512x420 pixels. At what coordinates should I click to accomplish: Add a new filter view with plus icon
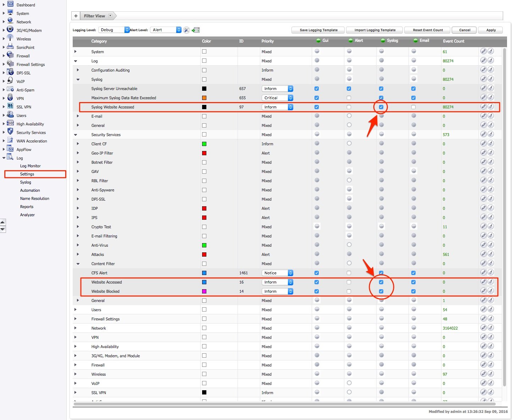[76, 16]
